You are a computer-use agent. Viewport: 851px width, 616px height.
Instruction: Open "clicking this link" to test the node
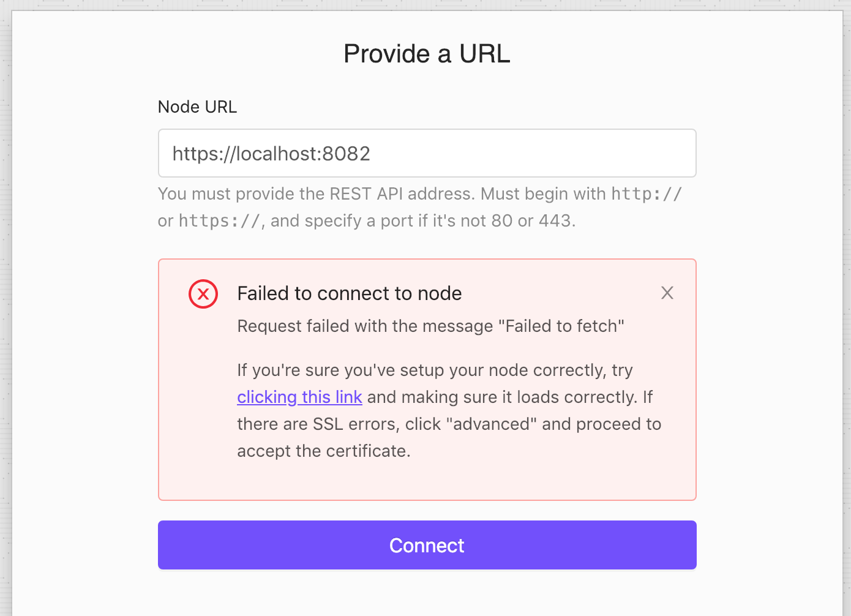pyautogui.click(x=299, y=397)
